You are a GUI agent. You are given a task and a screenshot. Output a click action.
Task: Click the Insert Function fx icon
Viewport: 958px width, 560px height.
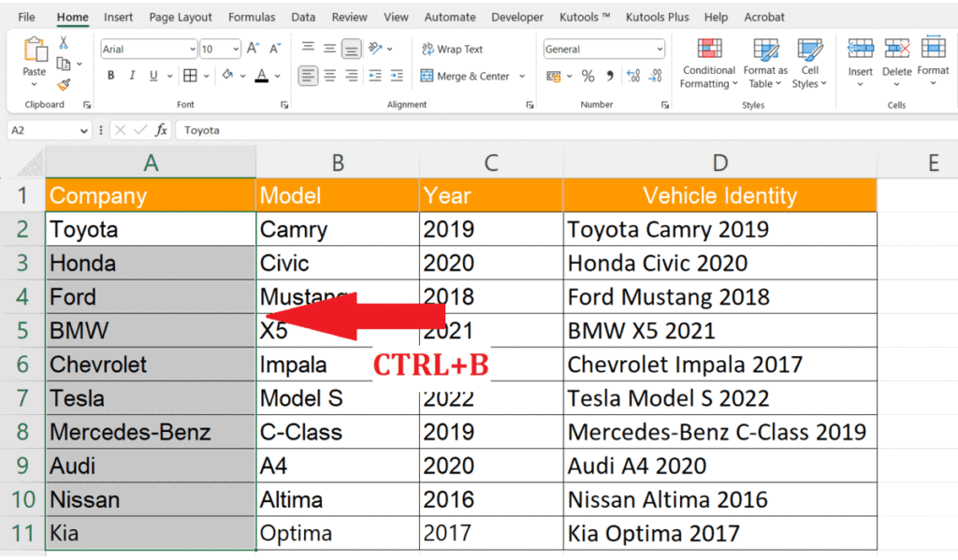click(x=161, y=130)
